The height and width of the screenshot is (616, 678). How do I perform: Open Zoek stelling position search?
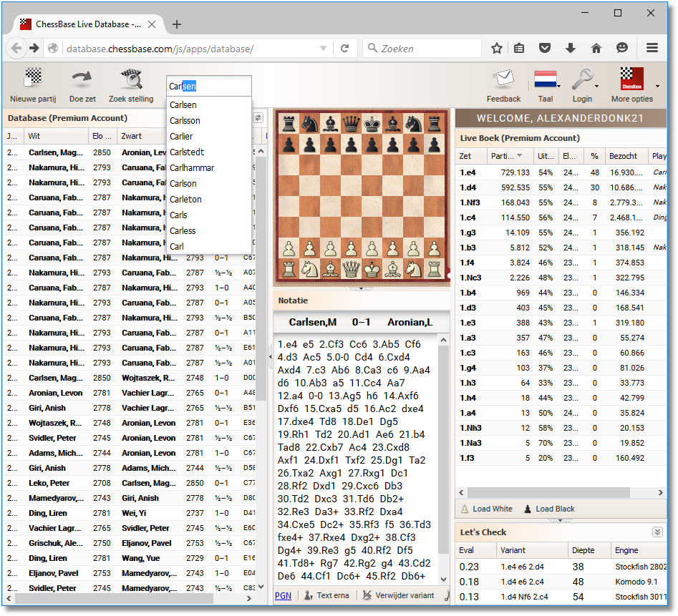point(131,78)
